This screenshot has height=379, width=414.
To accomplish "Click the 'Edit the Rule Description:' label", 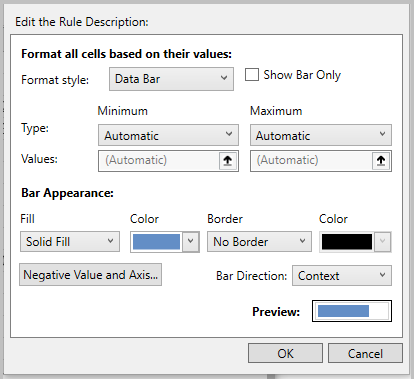I will 82,22.
